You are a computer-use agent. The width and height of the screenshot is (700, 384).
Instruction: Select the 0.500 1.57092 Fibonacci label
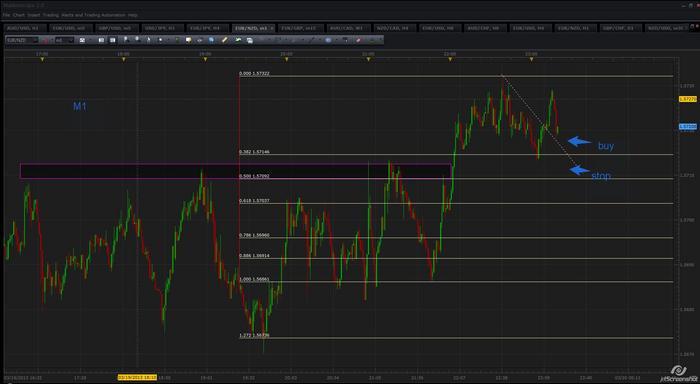[x=254, y=176]
